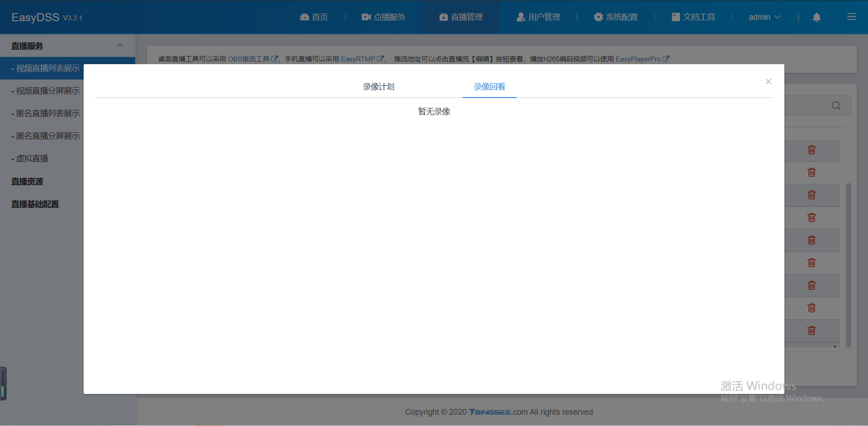
Task: Select the 录像回看 tab
Action: point(489,86)
